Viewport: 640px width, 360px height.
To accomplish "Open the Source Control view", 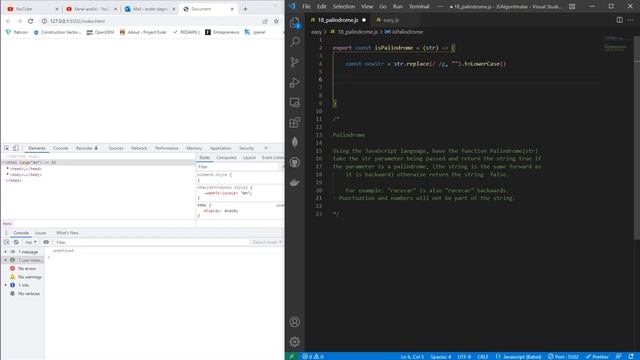I will [x=295, y=62].
